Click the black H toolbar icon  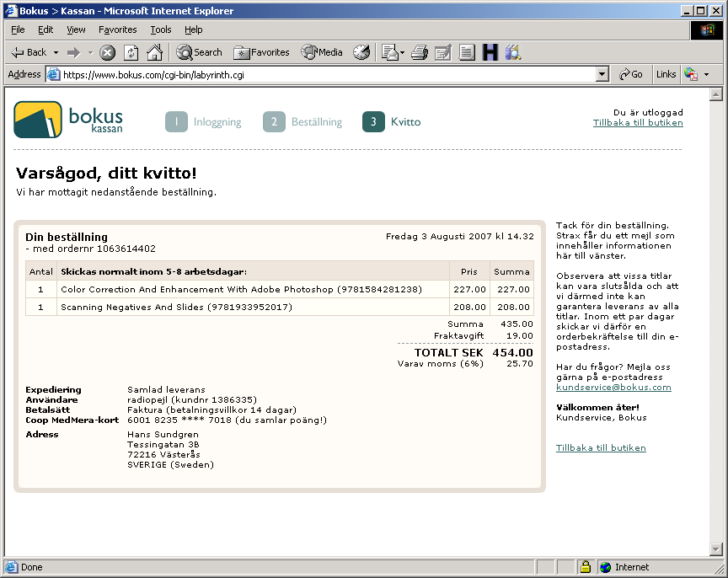[x=490, y=52]
